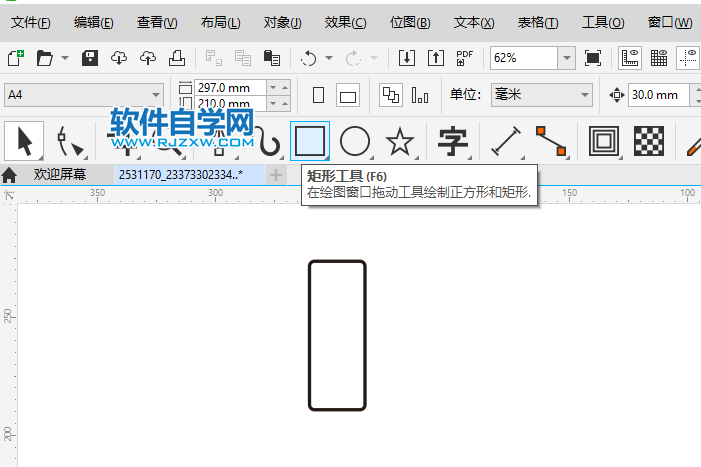Select the Rectangle tool
The image size is (701, 467).
(x=310, y=141)
